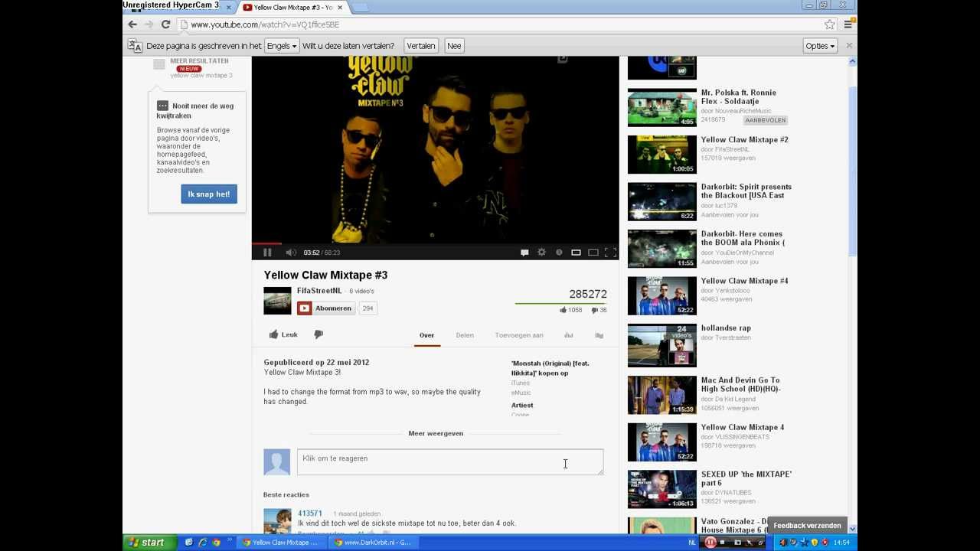Pause HyperCam recording from taskbar
Viewport: 980px width, 551px height.
[x=710, y=543]
